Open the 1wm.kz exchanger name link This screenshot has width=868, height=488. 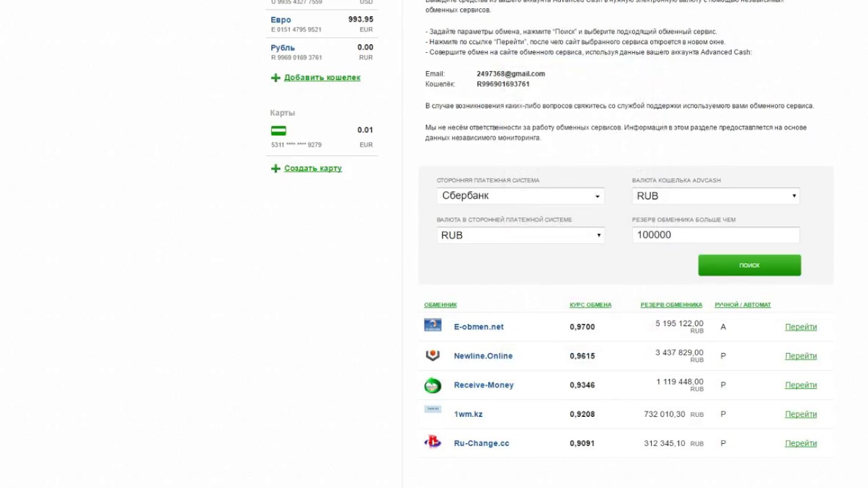[x=468, y=414]
